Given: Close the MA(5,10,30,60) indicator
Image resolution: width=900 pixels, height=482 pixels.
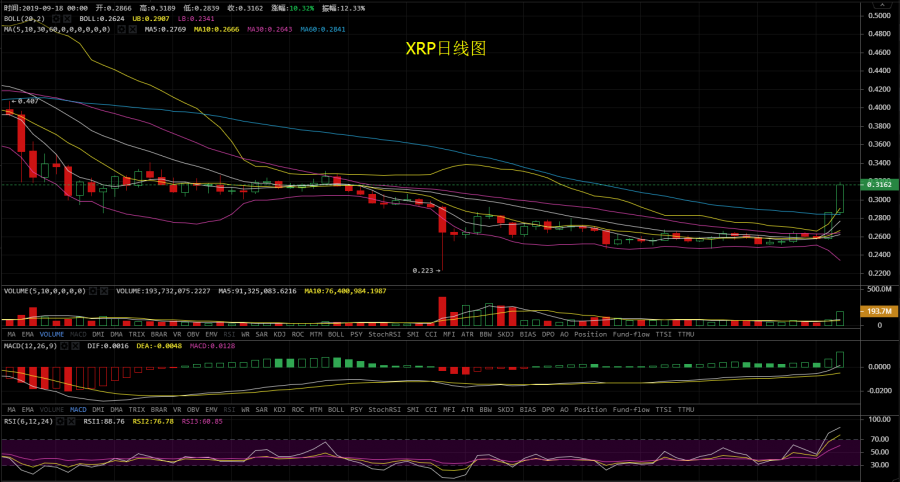Looking at the screenshot, I should click(x=133, y=29).
